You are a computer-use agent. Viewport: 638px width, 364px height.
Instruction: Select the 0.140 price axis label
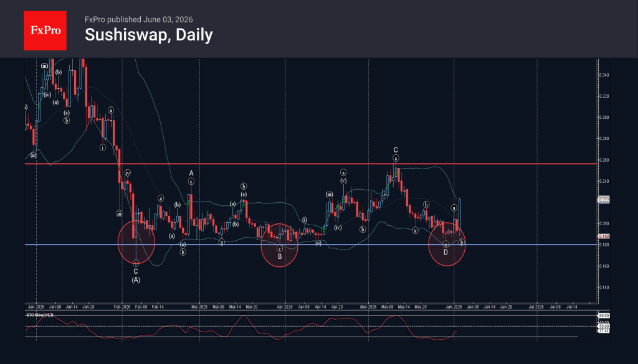point(604,287)
